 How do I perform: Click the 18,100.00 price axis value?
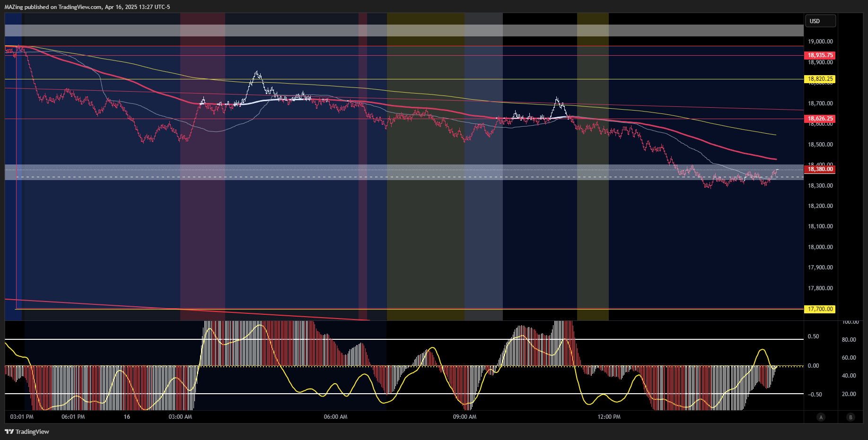click(x=820, y=226)
